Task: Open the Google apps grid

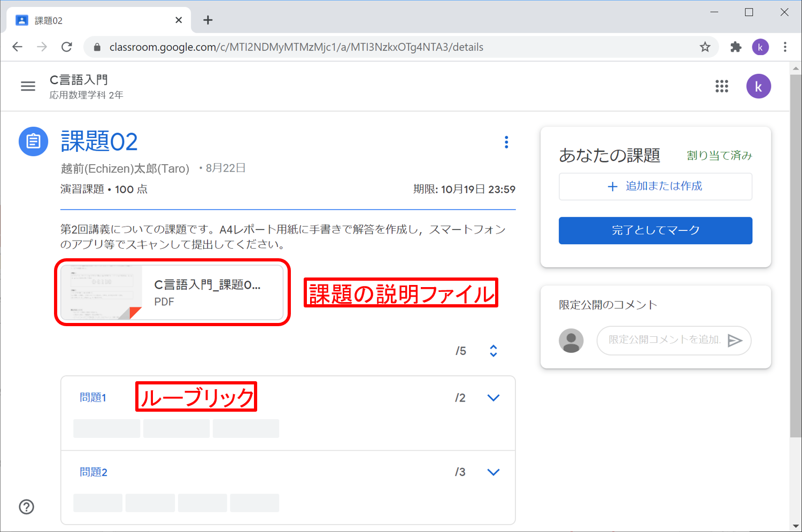Action: point(721,86)
